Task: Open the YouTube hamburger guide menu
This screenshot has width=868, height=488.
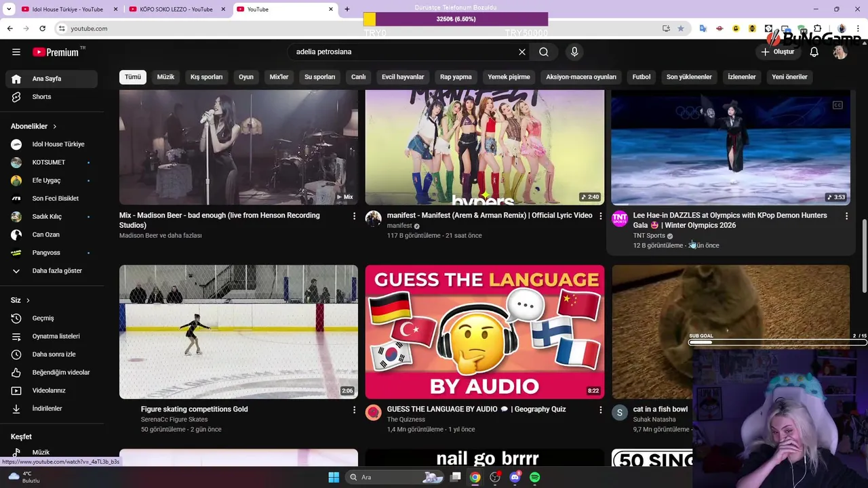Action: click(16, 52)
